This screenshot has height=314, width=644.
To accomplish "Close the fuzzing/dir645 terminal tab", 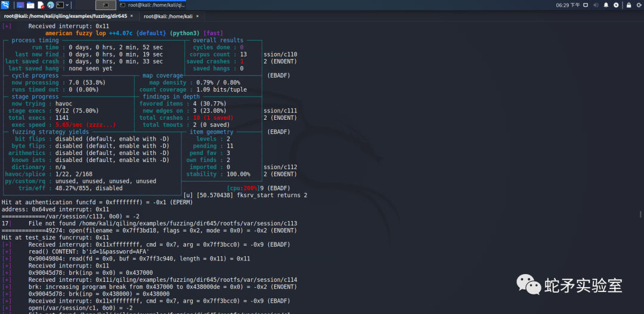I will pos(131,16).
